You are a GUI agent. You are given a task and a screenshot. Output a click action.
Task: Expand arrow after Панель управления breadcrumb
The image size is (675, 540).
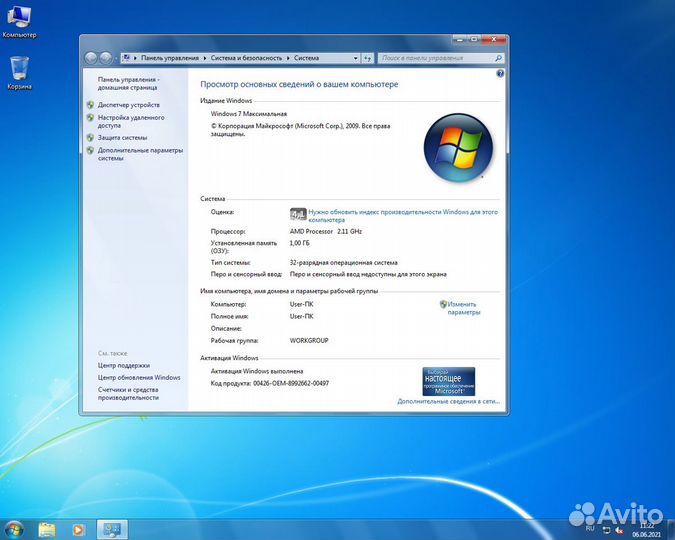[x=205, y=58]
